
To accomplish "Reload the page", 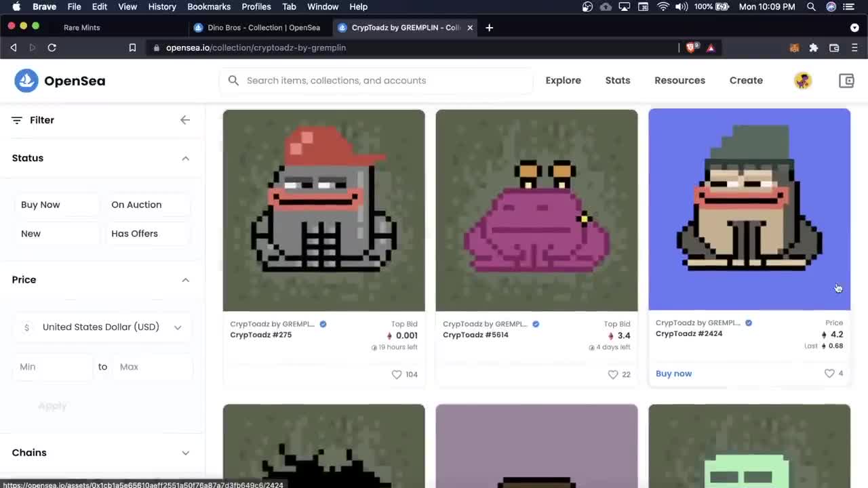I will point(52,47).
